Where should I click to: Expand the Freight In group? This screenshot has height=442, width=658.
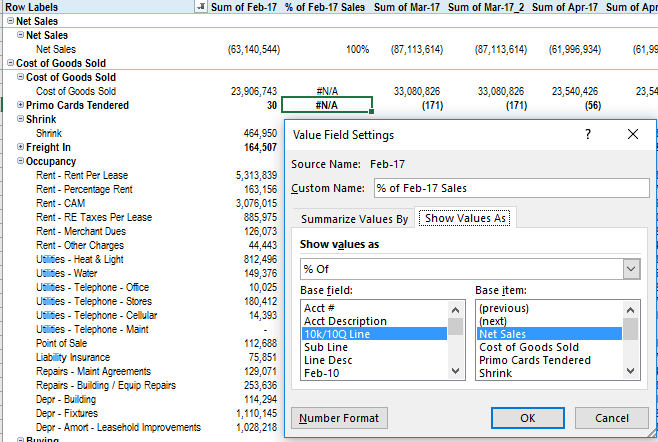tap(21, 147)
